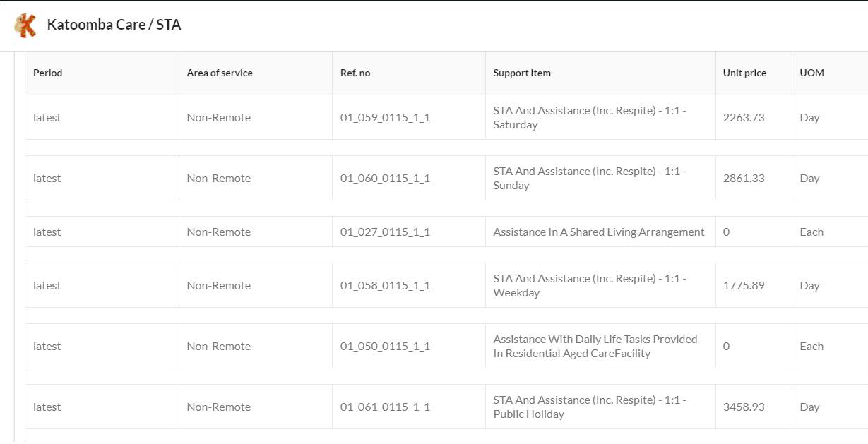Image resolution: width=868 pixels, height=444 pixels.
Task: Select reference number 01_061_0115_1_1
Action: 385,407
